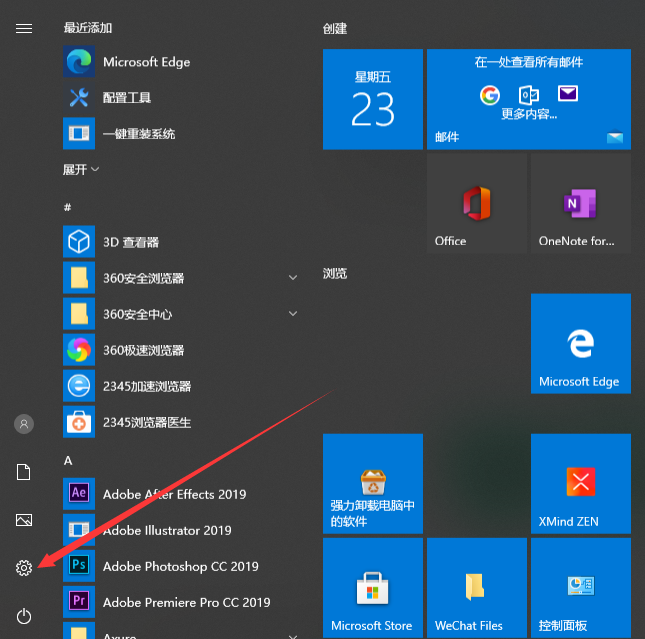Open the user account icon
Image resolution: width=645 pixels, height=639 pixels.
pos(24,424)
